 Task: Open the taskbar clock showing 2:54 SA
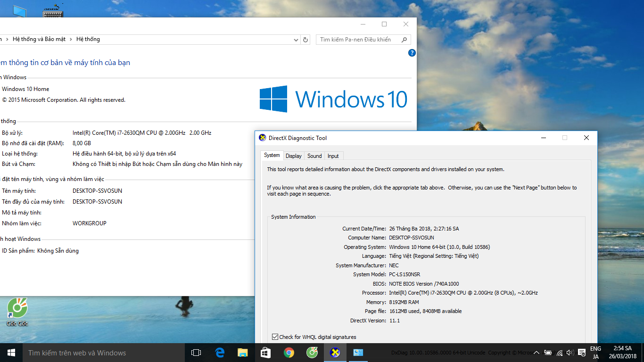(622, 353)
